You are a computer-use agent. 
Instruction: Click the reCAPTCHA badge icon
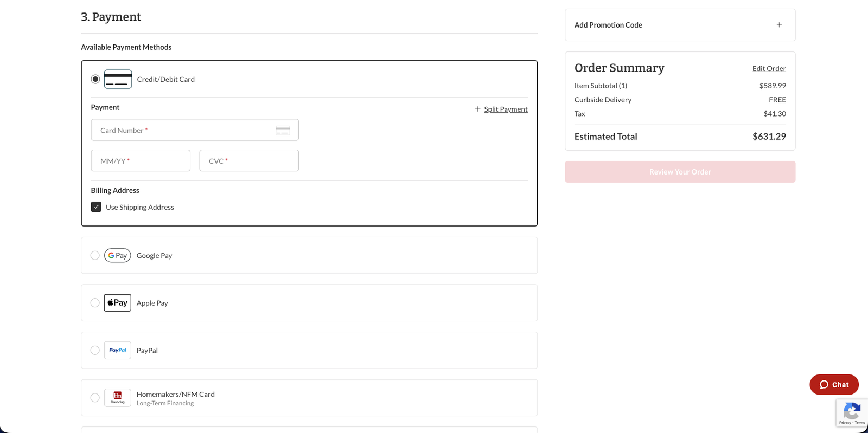pos(852,412)
